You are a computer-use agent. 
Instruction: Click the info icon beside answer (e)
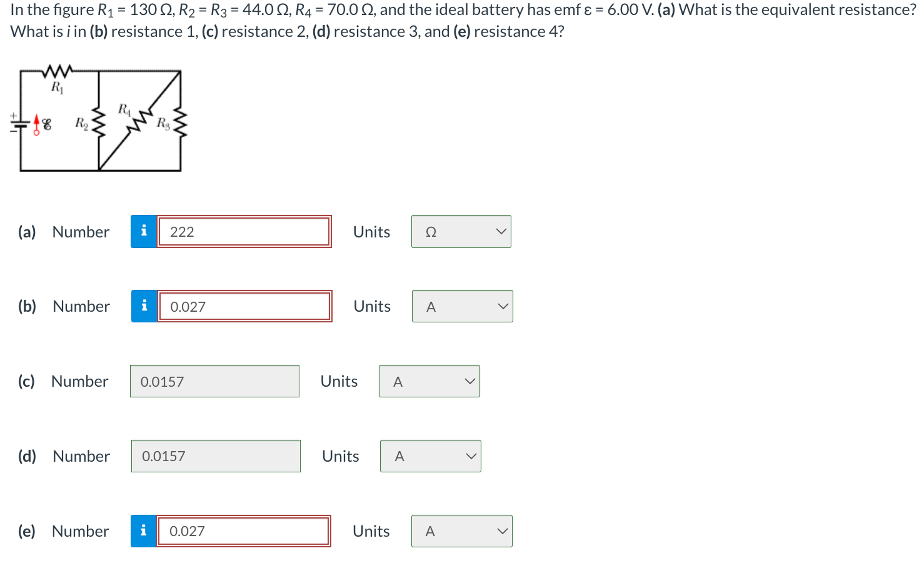coord(144,531)
